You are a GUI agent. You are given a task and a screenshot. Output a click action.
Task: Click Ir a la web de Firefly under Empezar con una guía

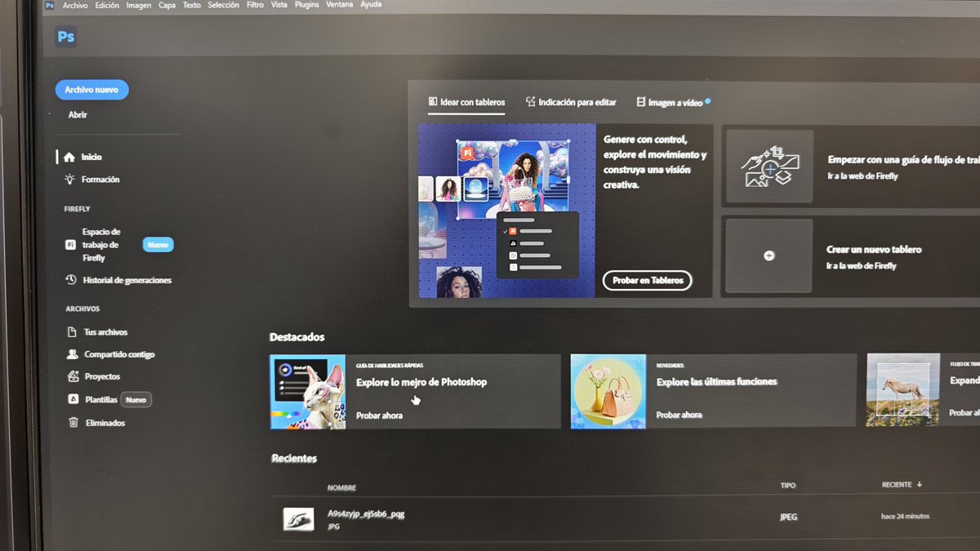[862, 176]
